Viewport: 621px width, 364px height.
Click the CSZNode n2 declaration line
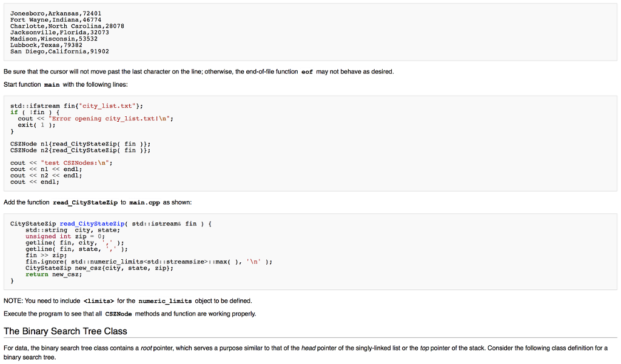pos(81,150)
